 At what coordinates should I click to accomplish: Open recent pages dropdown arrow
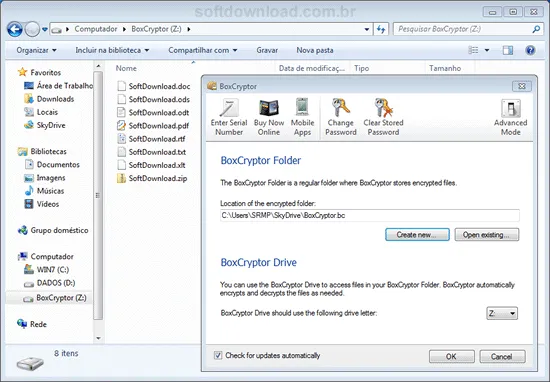(x=45, y=29)
